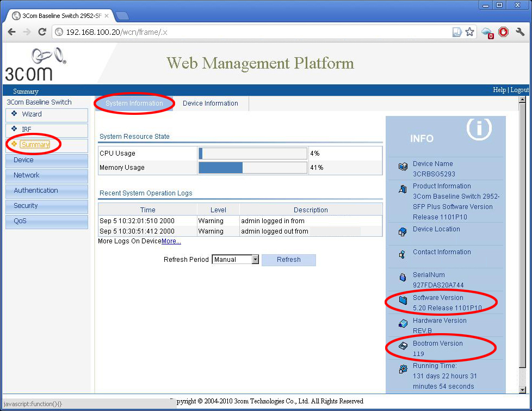Image resolution: width=532 pixels, height=411 pixels.
Task: Expand the Authentication menu section
Action: [47, 191]
